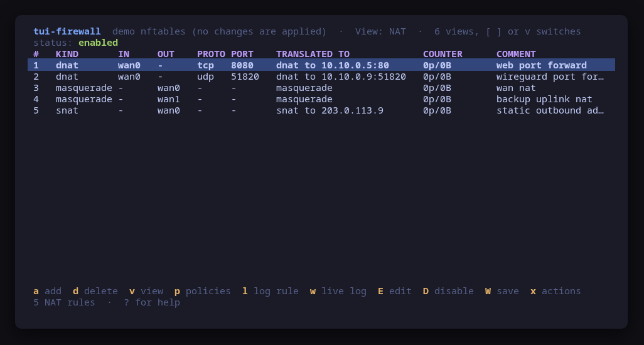Select 'wireguard port for…' rule row
The width and height of the screenshot is (644, 345).
point(321,77)
